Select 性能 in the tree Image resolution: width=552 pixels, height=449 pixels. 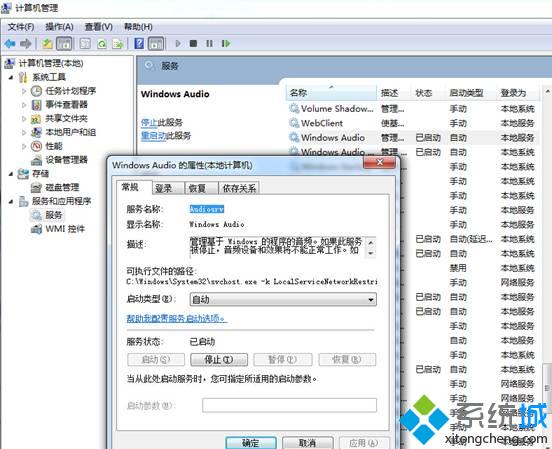(54, 146)
